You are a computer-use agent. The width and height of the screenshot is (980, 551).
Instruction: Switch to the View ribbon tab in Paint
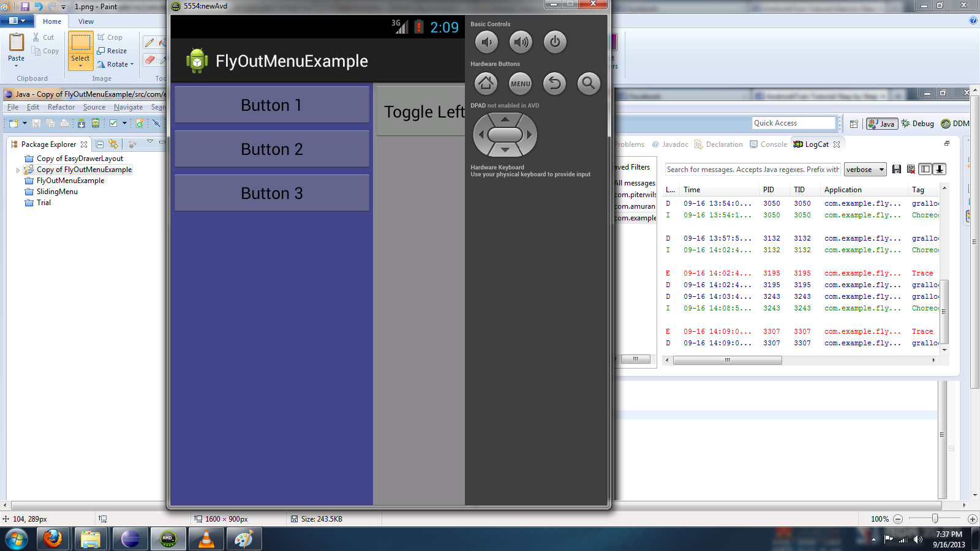(x=86, y=21)
